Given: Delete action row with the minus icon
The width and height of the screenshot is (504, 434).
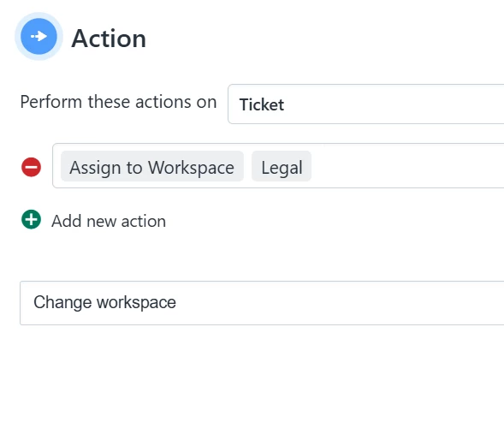Looking at the screenshot, I should pos(31,167).
